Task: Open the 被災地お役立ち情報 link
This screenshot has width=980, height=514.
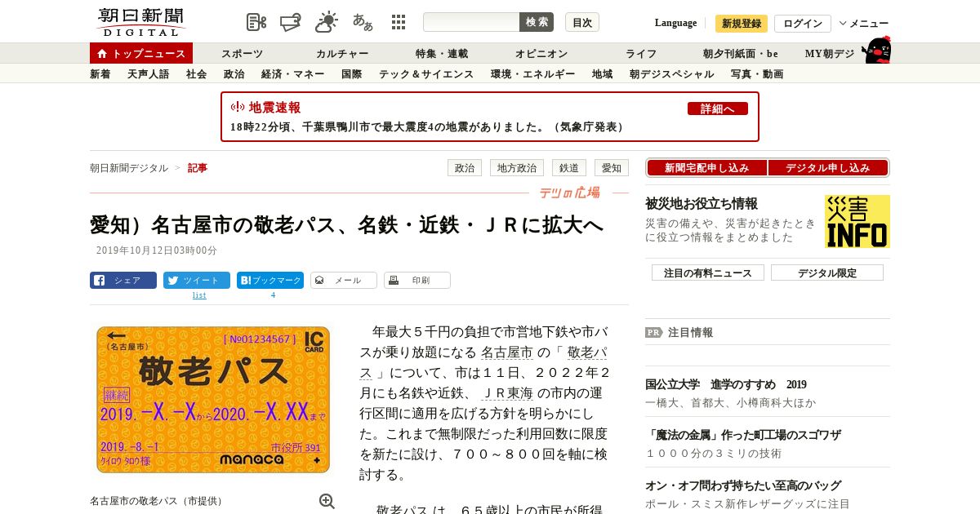Action: [x=702, y=204]
